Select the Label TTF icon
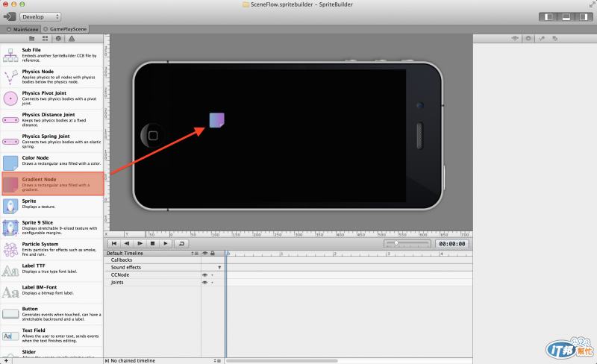Screen dimensions: 597x364 [10, 272]
